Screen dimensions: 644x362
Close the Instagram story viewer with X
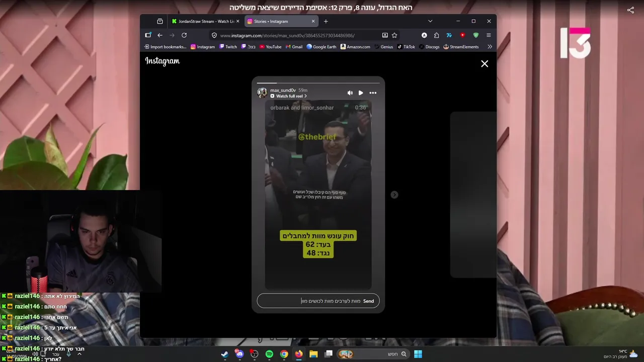coord(485,64)
